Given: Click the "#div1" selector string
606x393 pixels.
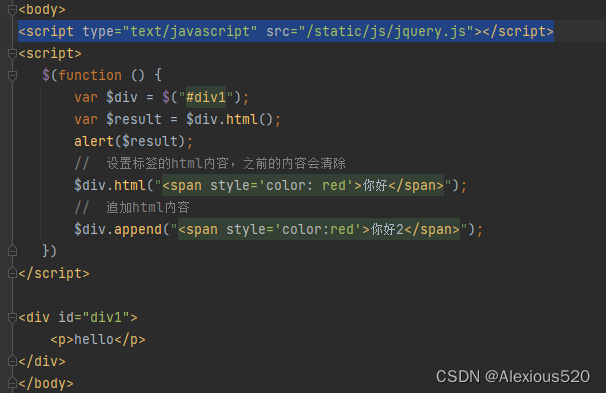Looking at the screenshot, I should click(x=206, y=97).
